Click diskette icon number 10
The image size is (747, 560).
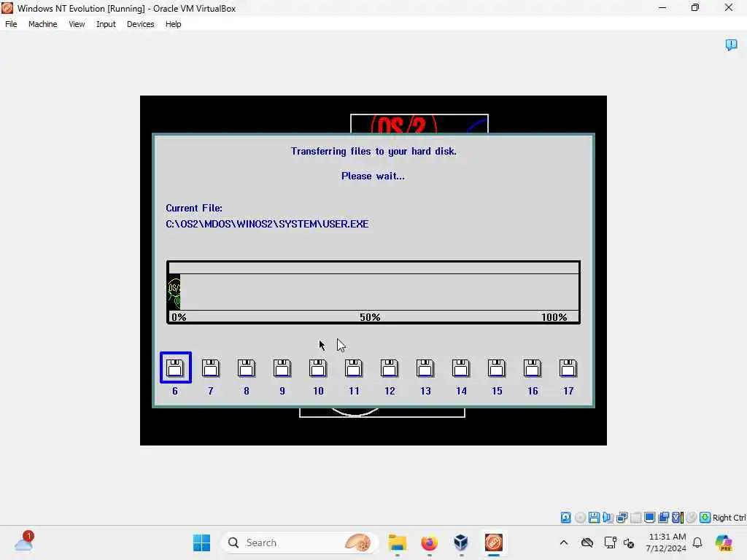click(318, 368)
